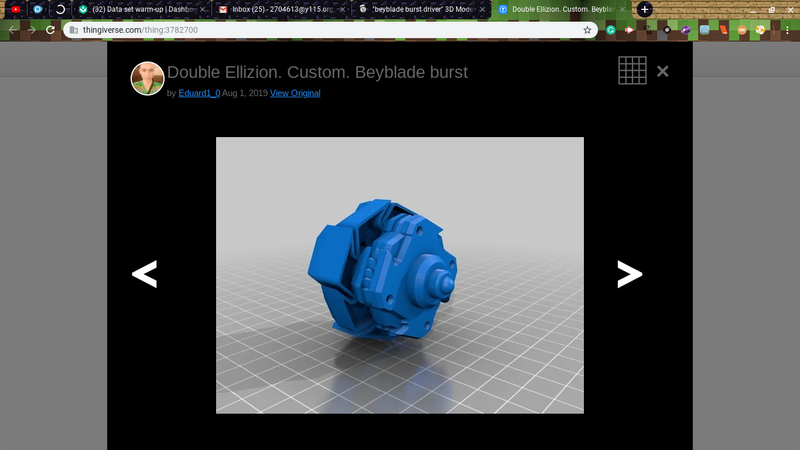Go to the previous model image

point(145,274)
